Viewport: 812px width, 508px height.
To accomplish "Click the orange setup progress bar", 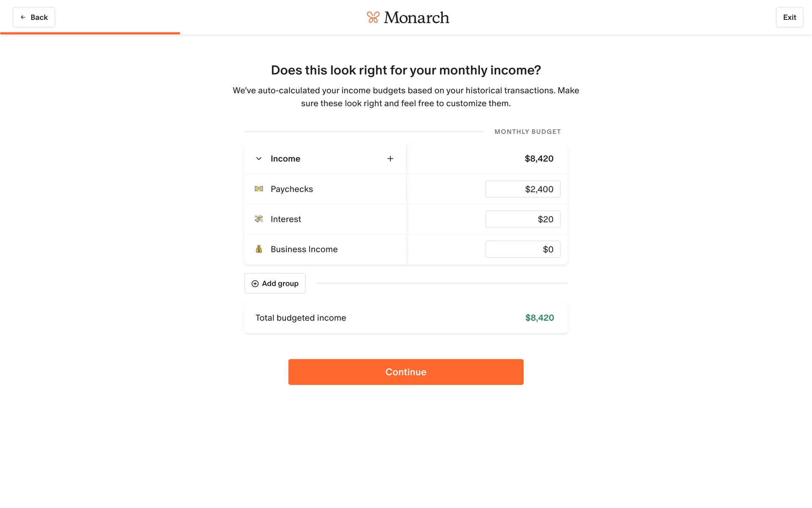I will [x=90, y=33].
